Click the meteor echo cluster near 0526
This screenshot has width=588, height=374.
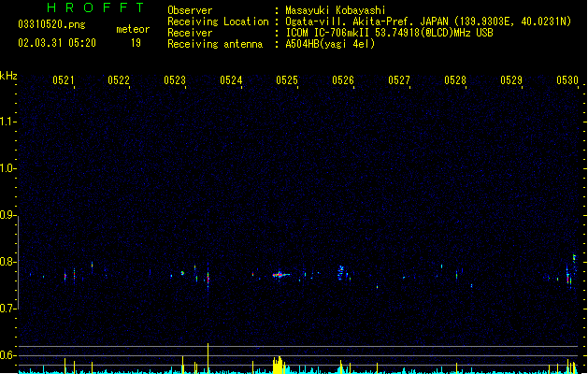pyautogui.click(x=341, y=272)
